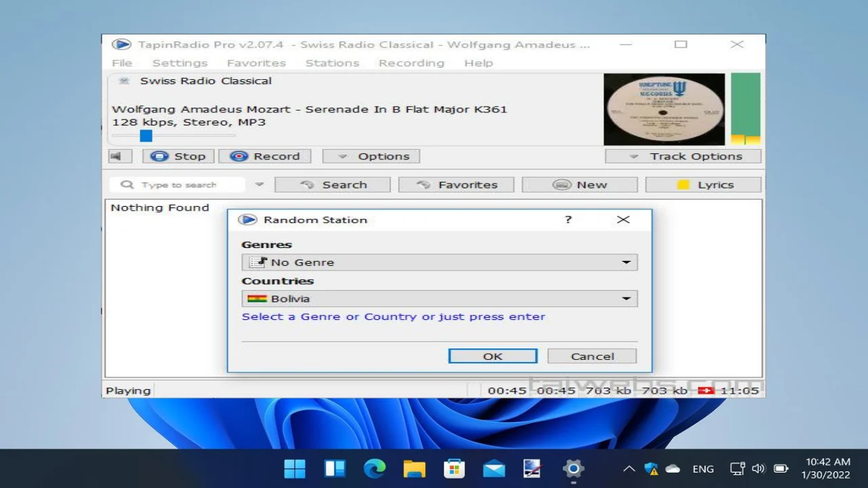This screenshot has width=868, height=488.
Task: Open the Favorites list button
Action: pyautogui.click(x=456, y=185)
